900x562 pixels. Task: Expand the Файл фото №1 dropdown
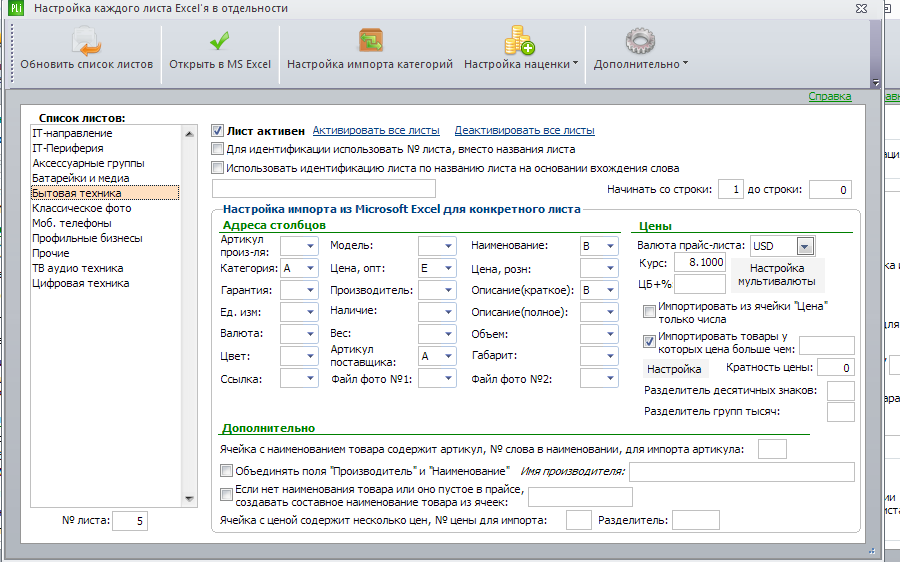(x=448, y=378)
